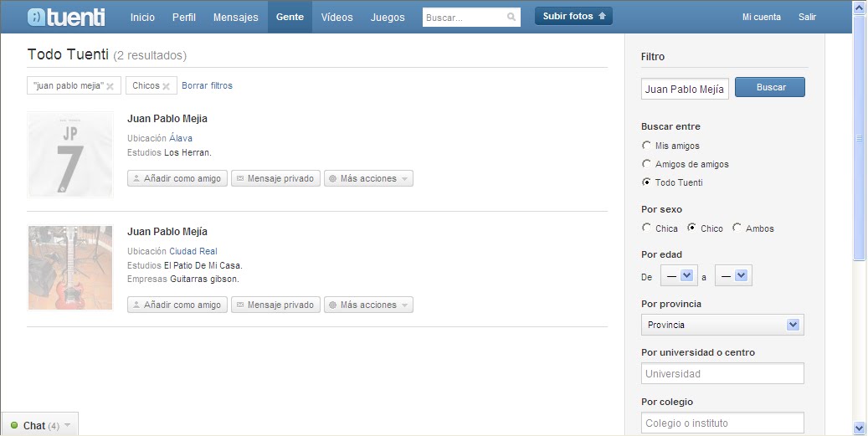Screen dimensions: 868x436
Task: Click Salir to log out
Action: pyautogui.click(x=807, y=17)
